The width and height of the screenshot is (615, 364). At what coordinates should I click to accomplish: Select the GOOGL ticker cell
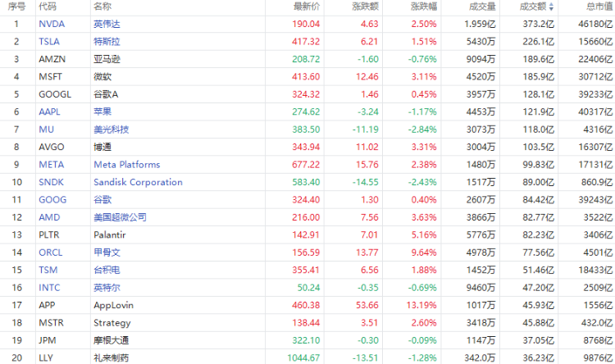tap(55, 94)
